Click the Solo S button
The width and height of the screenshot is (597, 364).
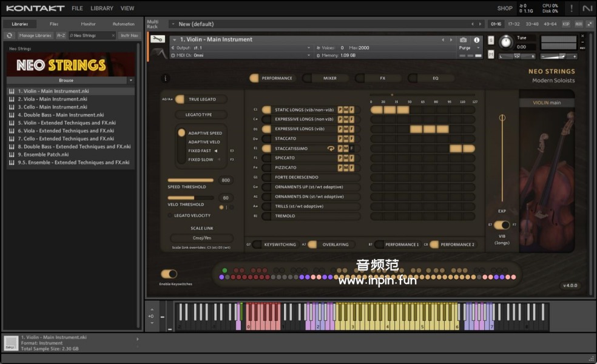[x=491, y=41]
